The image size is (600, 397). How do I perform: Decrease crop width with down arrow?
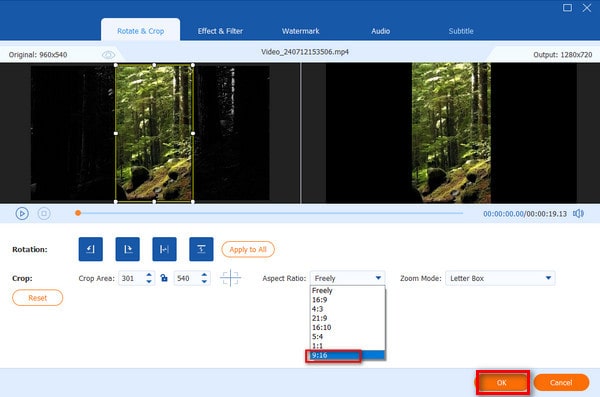(x=149, y=282)
